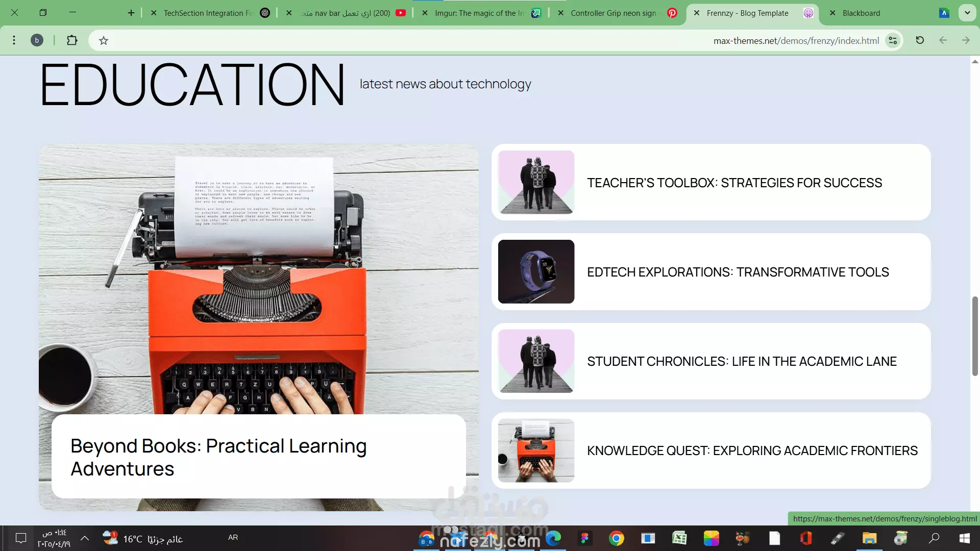Bookmark this page with star icon
This screenshot has width=980, height=551.
[x=104, y=41]
